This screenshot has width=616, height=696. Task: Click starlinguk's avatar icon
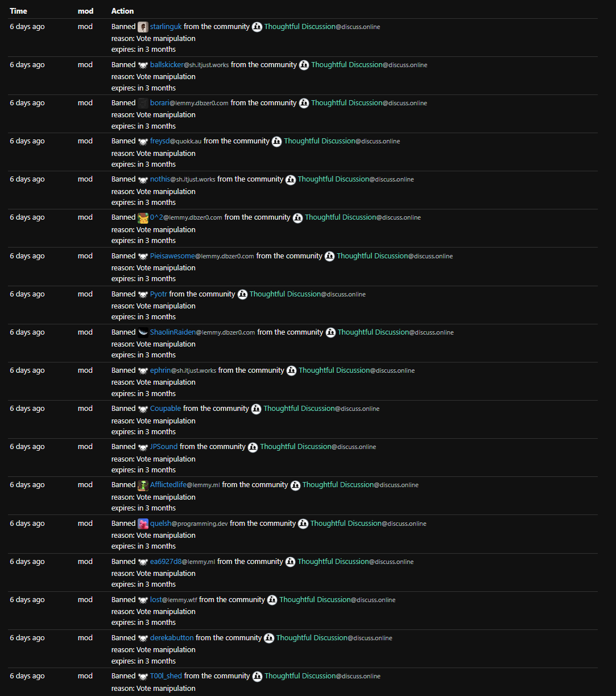(143, 27)
